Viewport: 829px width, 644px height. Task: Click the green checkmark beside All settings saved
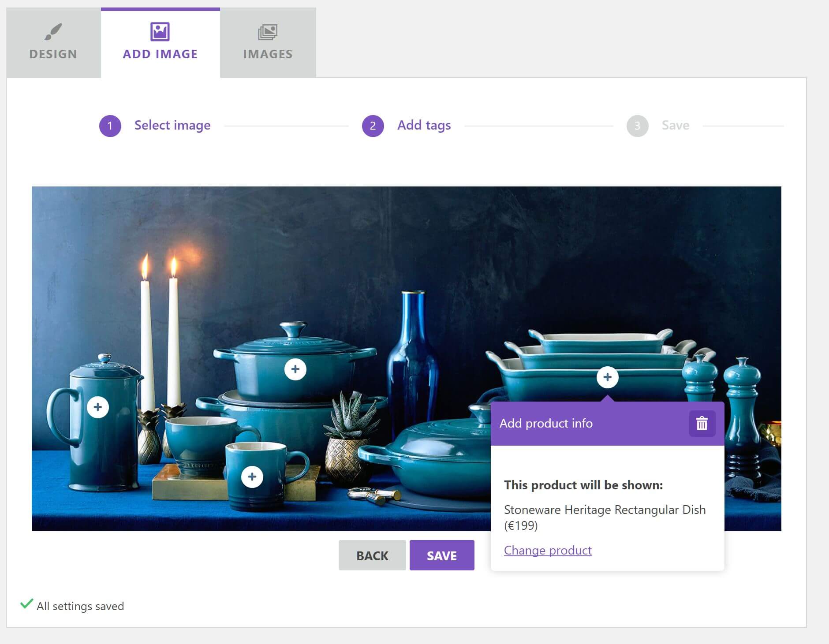(x=26, y=604)
